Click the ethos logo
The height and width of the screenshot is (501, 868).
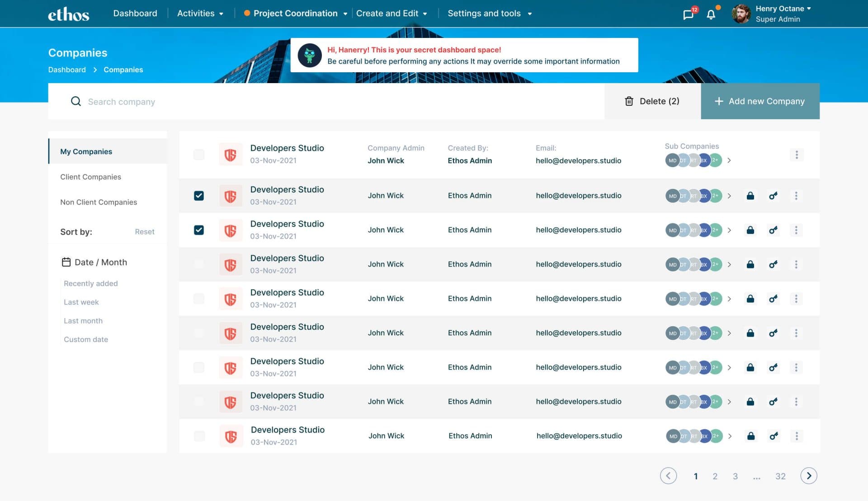pos(68,14)
